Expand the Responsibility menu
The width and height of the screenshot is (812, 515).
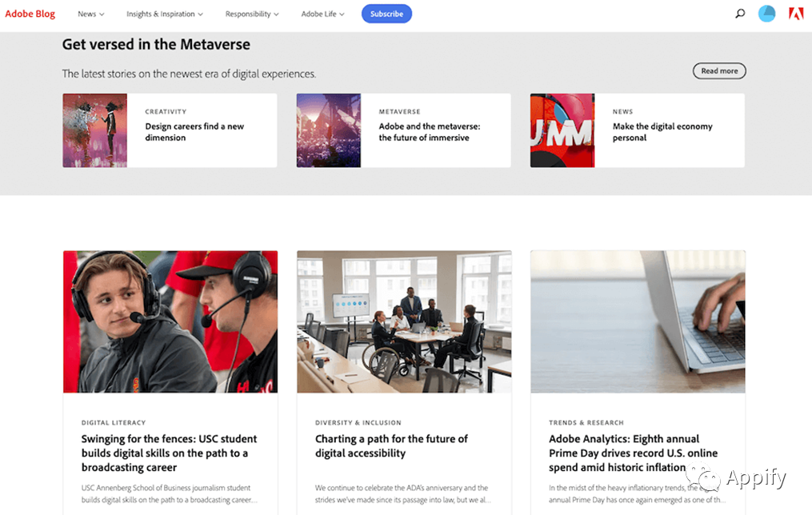[252, 14]
